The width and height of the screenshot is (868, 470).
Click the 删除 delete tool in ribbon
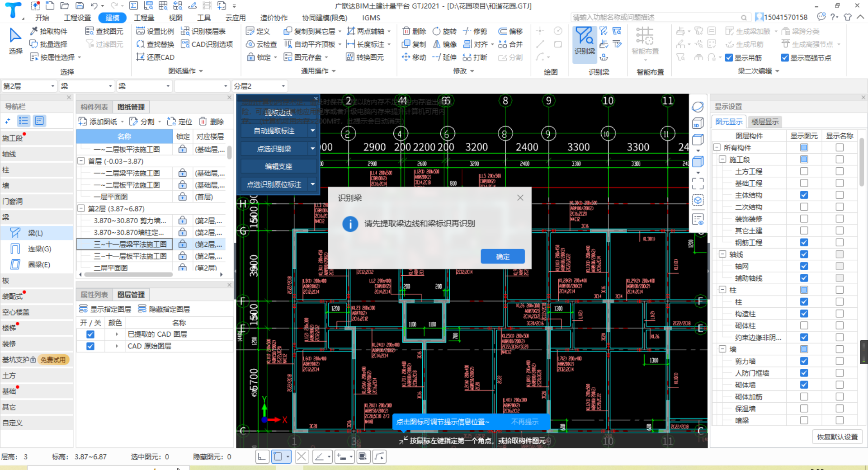pos(414,31)
